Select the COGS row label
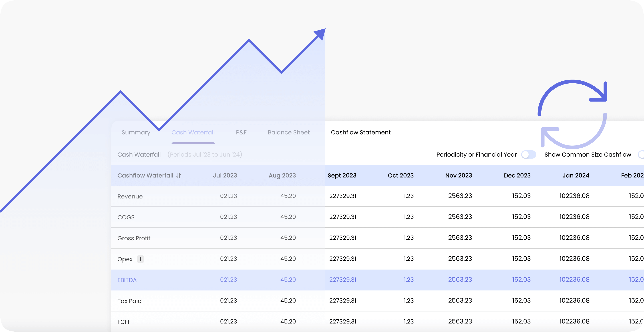This screenshot has width=644, height=332. [x=126, y=217]
